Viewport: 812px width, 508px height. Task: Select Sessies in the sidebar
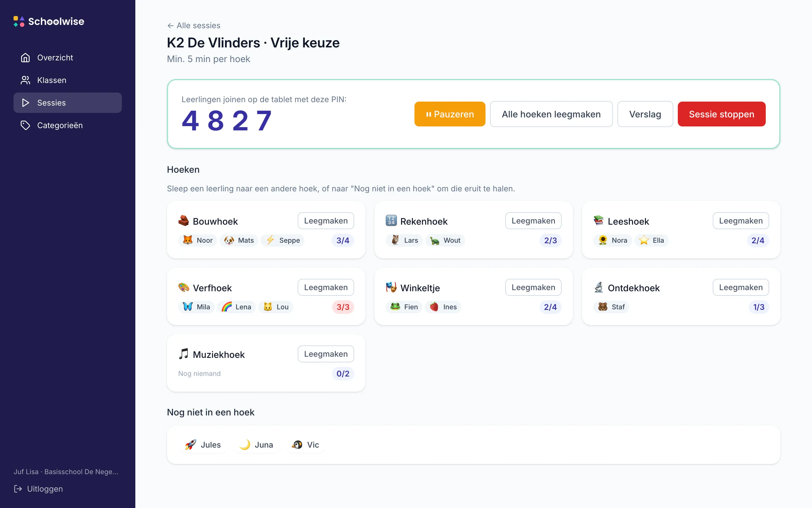tap(67, 103)
